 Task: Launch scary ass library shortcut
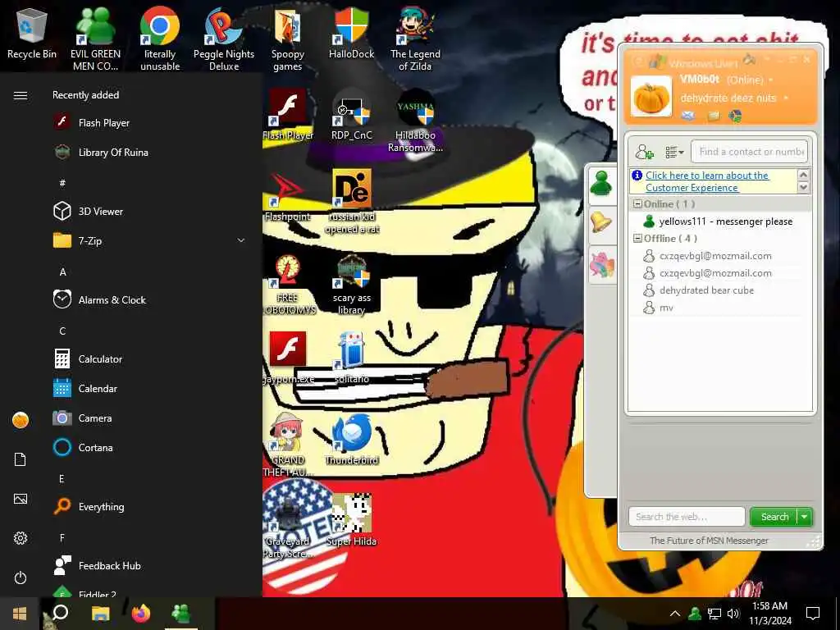351,284
